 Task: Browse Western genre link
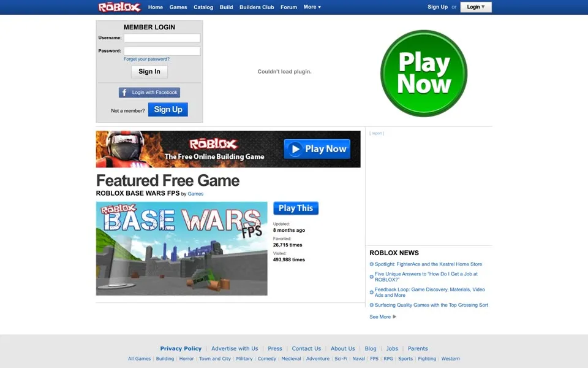coord(450,359)
